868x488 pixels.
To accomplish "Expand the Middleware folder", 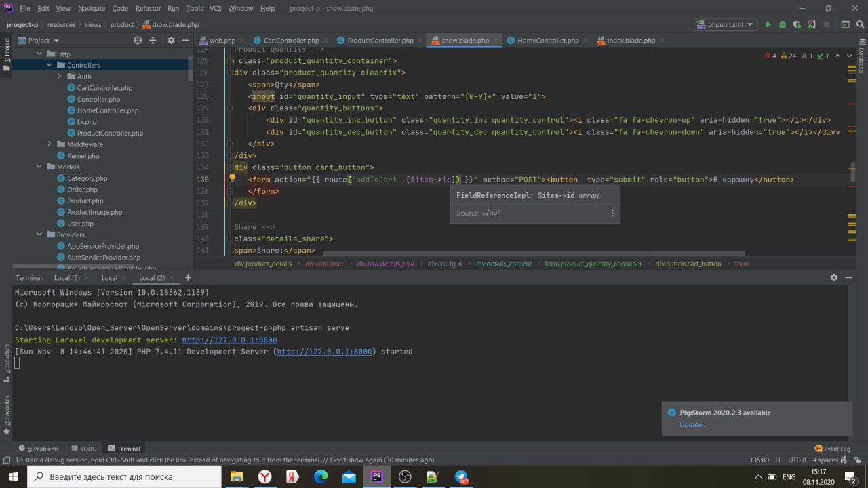I will pyautogui.click(x=50, y=144).
